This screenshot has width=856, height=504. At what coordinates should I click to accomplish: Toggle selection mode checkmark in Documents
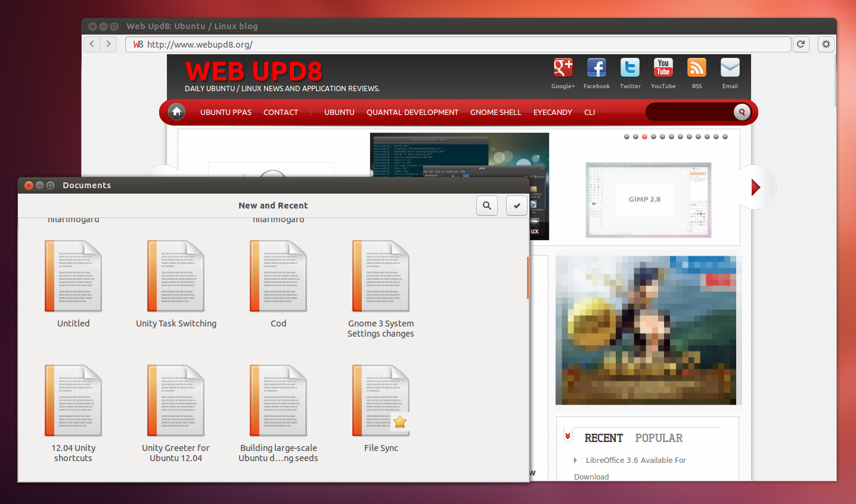[517, 206]
